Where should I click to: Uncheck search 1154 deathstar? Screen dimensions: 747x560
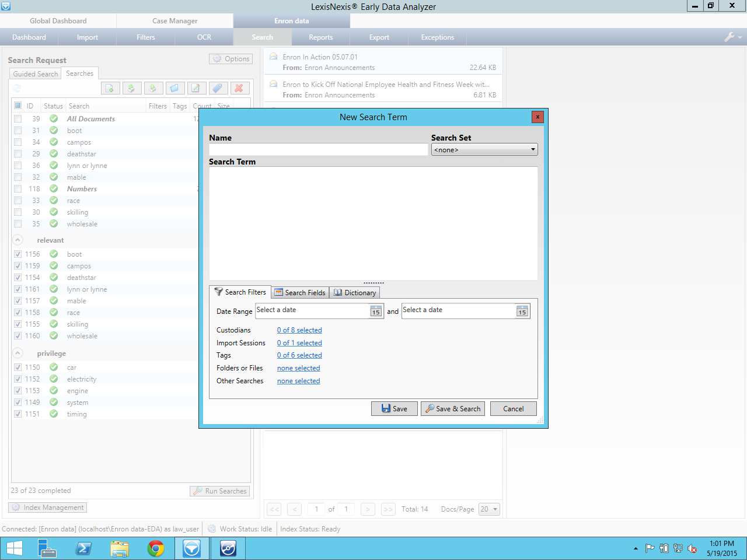click(x=18, y=278)
